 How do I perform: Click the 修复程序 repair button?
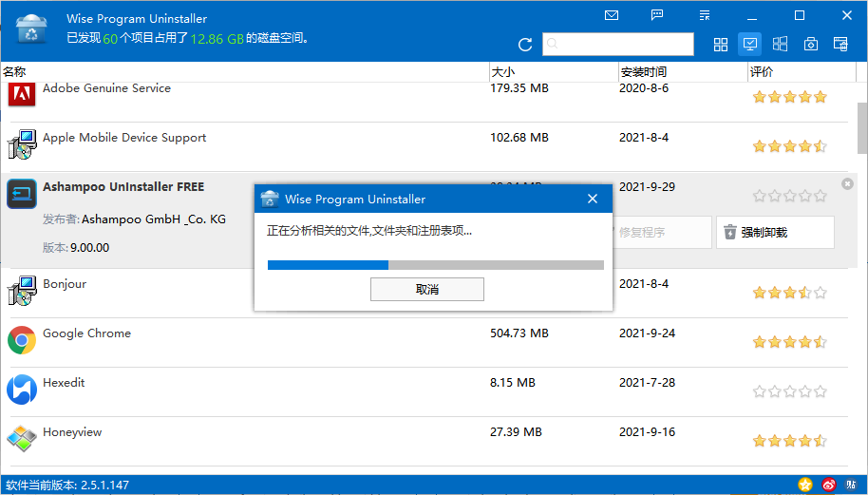pos(662,233)
